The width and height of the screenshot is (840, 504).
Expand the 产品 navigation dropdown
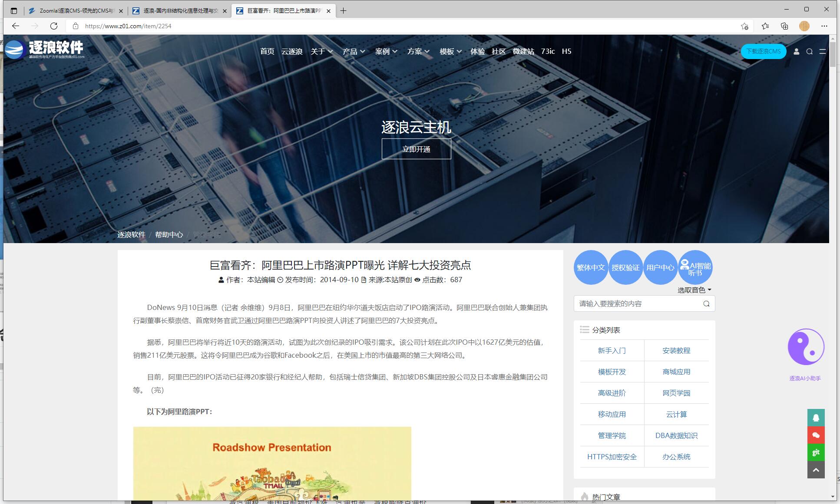(x=354, y=51)
